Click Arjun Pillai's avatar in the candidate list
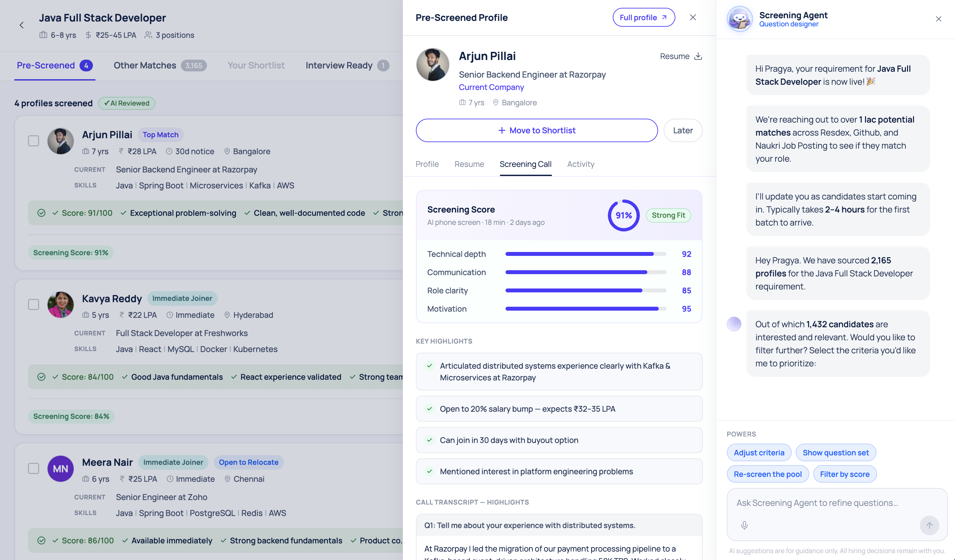 coord(61,141)
